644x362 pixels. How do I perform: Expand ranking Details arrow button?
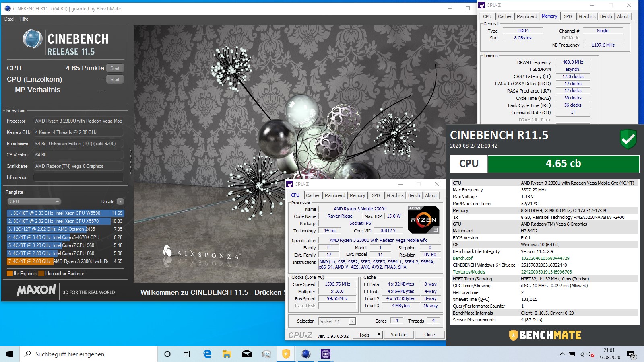(x=120, y=202)
